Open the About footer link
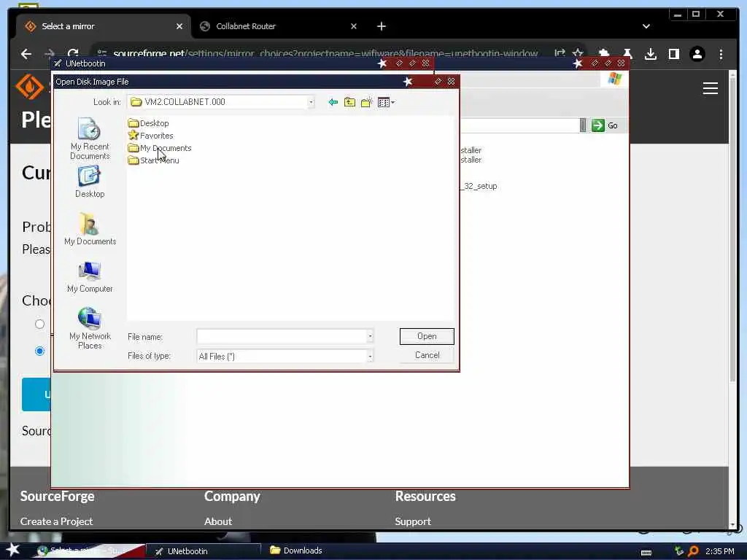Viewport: 747px width, 560px height. [x=217, y=521]
